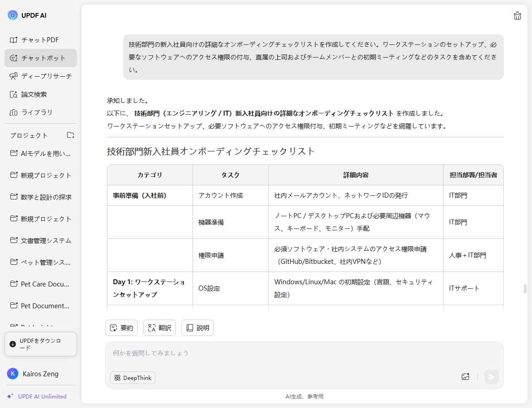
Task: Click the 要約 summarize button
Action: (x=121, y=328)
